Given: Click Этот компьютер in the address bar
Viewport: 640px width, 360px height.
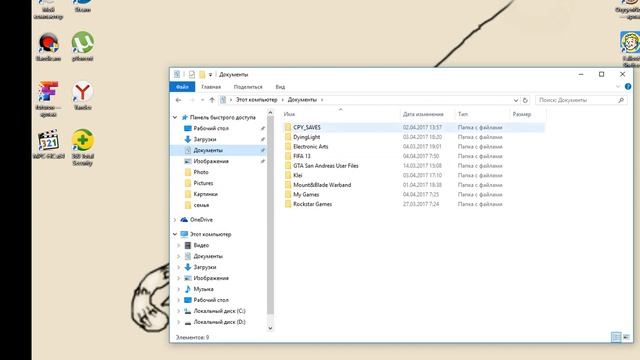Looking at the screenshot, I should pos(256,100).
